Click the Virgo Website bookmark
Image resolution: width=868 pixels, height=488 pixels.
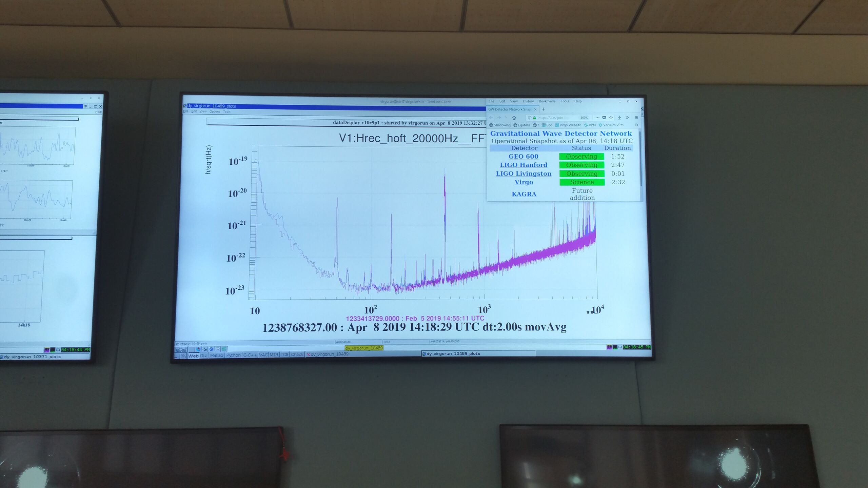(568, 125)
